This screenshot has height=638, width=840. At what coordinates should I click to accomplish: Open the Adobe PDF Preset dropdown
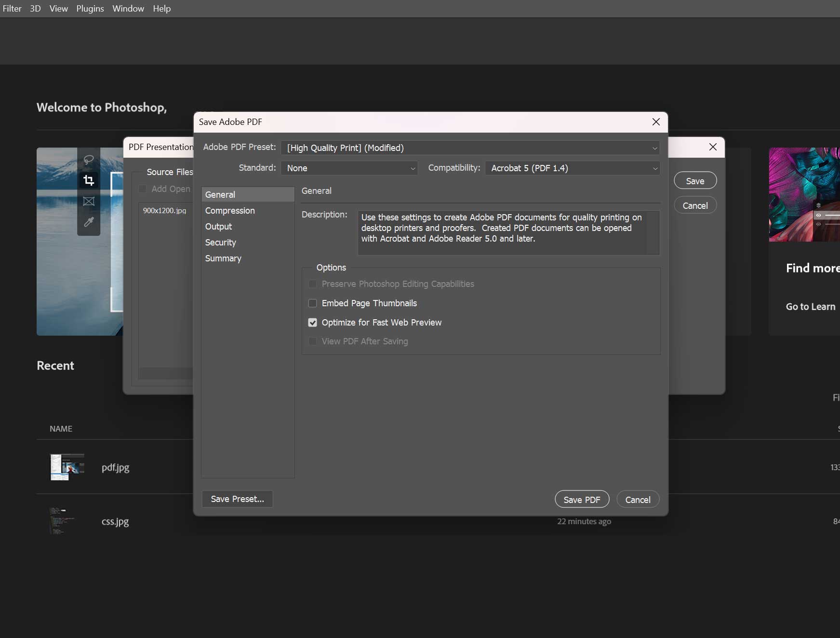click(470, 148)
